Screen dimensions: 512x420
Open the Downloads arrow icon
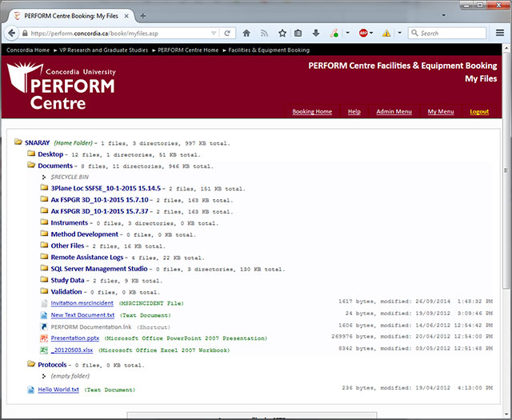316,34
